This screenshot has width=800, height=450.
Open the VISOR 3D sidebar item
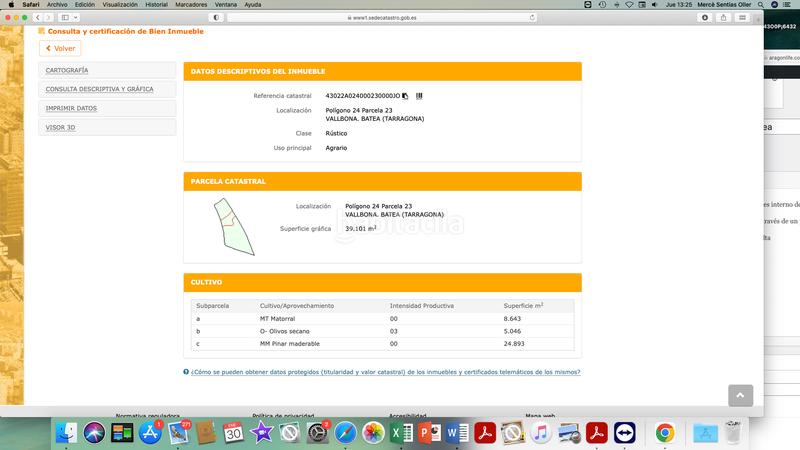coord(107,127)
